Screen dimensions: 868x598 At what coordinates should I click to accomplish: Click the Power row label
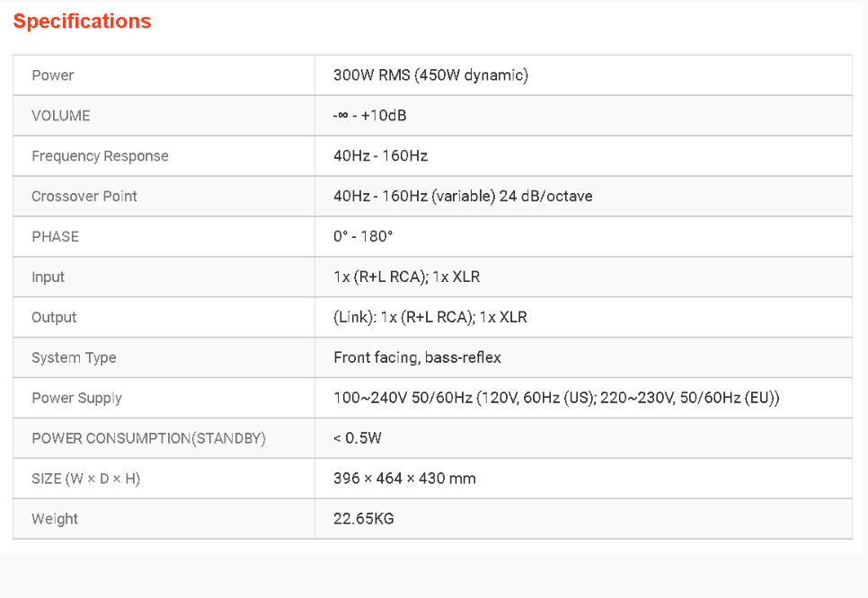tap(53, 75)
